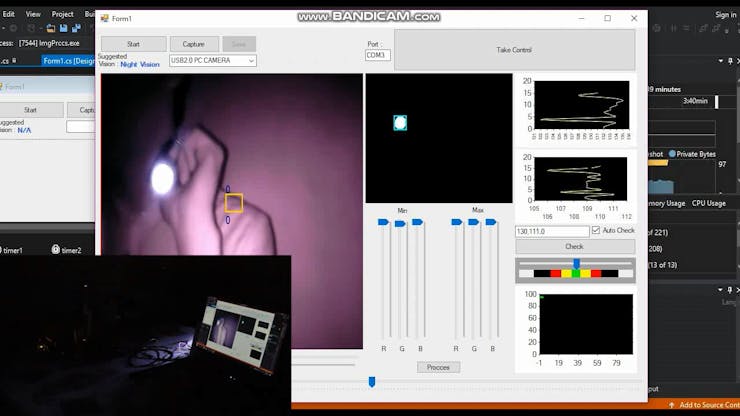This screenshot has height=416, width=740.
Task: Click the green center segment of color bar
Action: point(576,273)
